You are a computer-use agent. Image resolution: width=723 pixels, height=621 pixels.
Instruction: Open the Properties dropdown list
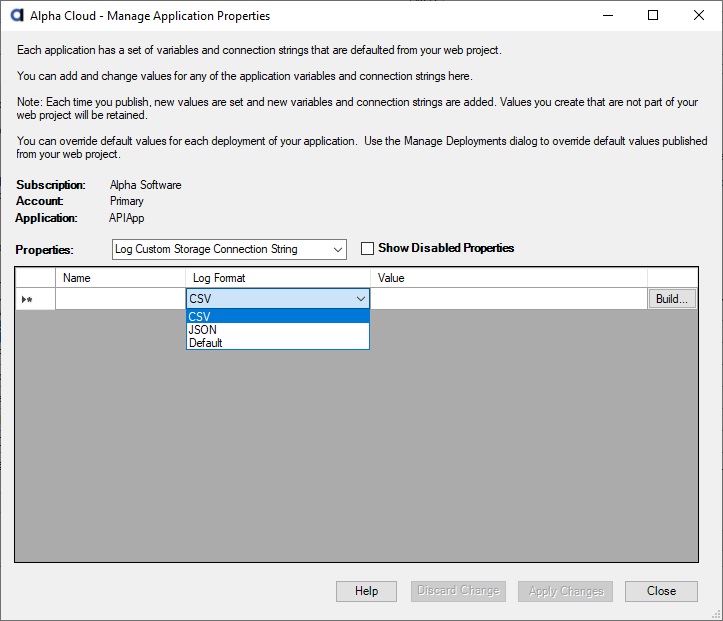pos(338,249)
